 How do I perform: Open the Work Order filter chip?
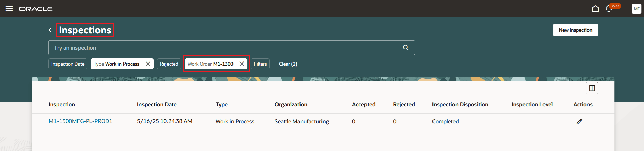tap(210, 64)
